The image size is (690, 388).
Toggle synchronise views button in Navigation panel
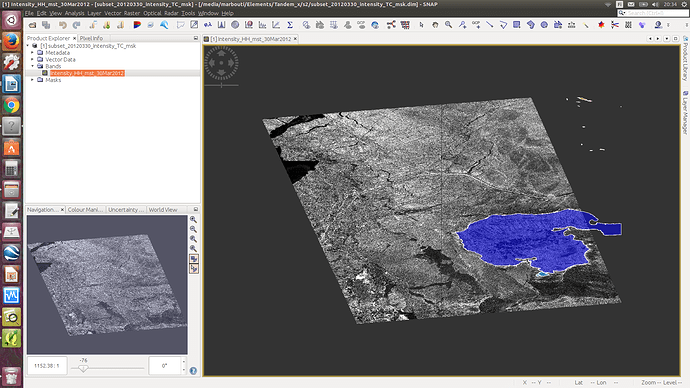click(x=194, y=259)
